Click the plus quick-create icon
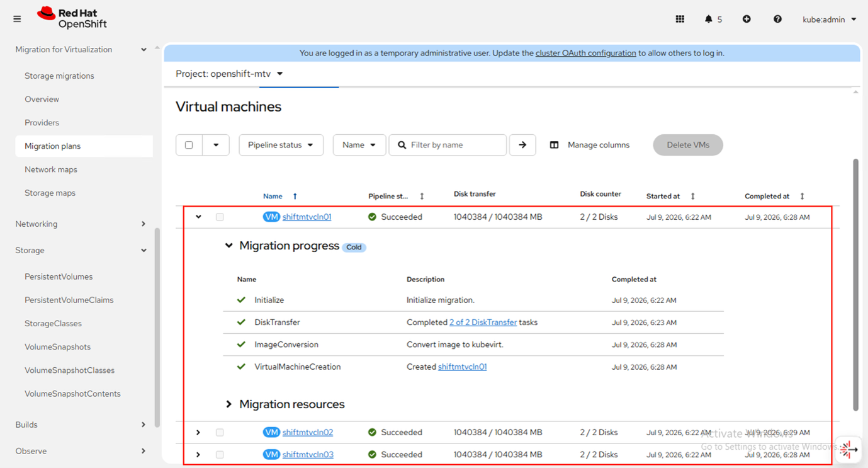868x468 pixels. tap(747, 19)
